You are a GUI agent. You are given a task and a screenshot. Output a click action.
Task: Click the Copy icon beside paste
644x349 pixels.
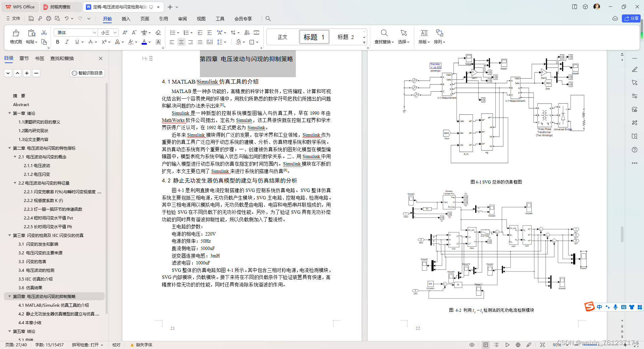pyautogui.click(x=44, y=42)
